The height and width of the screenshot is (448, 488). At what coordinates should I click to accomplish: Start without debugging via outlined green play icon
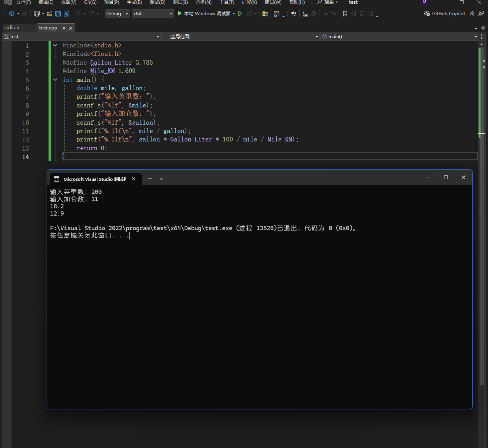pos(240,13)
